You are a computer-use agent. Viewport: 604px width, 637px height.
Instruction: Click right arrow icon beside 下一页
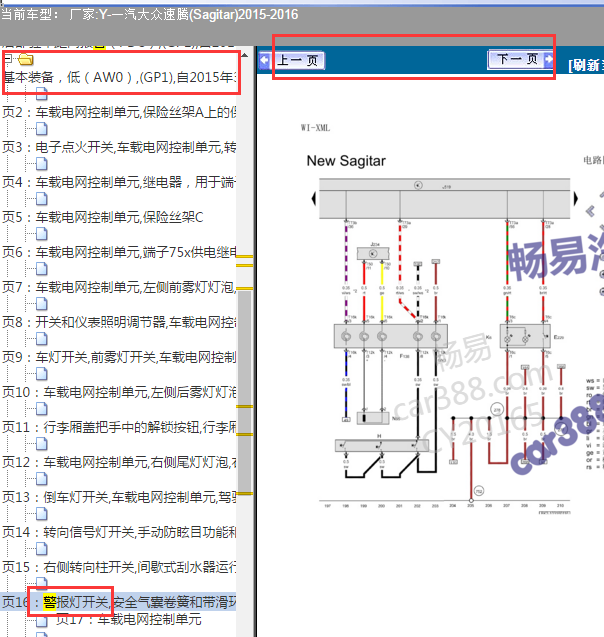(x=549, y=59)
